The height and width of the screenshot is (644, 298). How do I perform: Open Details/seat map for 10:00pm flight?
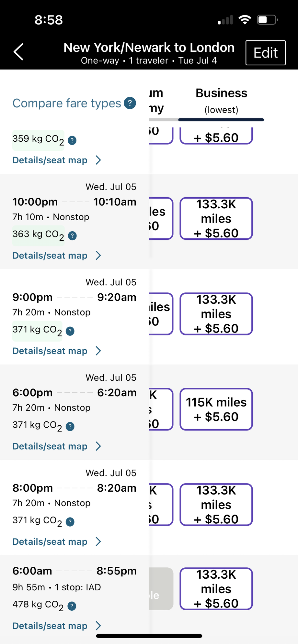coord(57,256)
